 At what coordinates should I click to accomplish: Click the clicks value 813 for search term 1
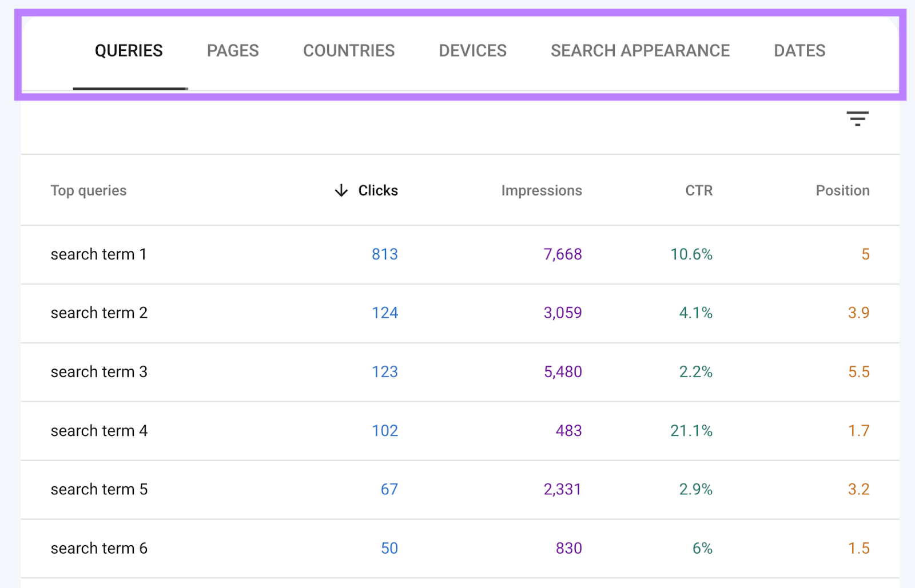click(384, 254)
